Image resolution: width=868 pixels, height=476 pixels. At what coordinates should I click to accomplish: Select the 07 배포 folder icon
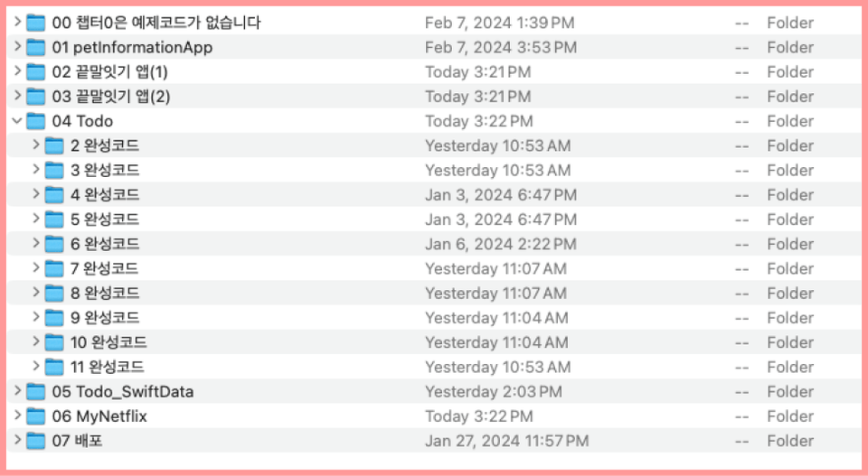[x=35, y=441]
